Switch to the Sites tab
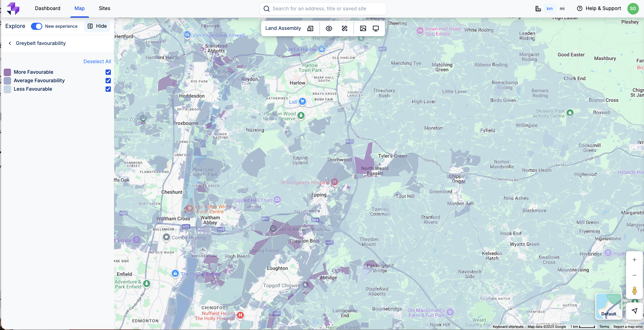Viewport: 644px width, 330px height. pos(105,8)
